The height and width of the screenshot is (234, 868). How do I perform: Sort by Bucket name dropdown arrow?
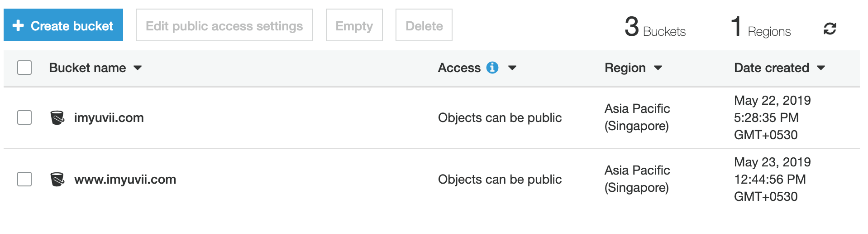click(138, 68)
